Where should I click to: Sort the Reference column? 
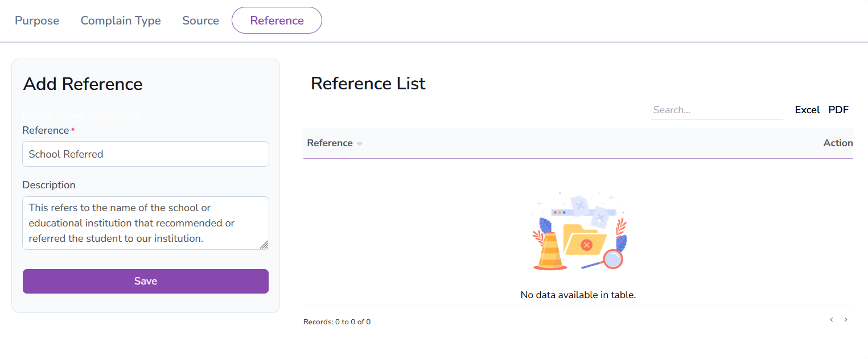tap(329, 143)
